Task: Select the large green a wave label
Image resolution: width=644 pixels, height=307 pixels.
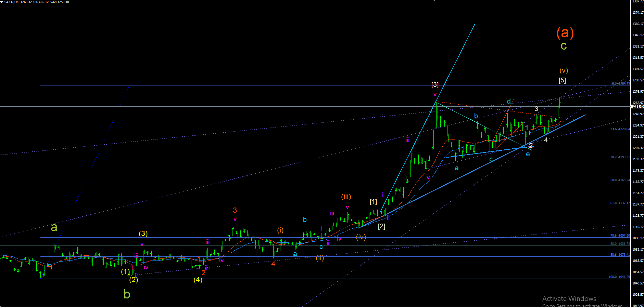Action: coord(54,227)
